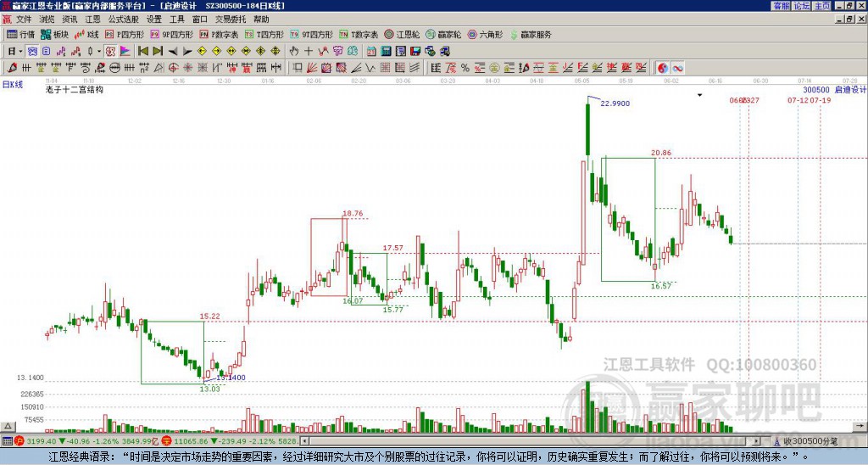
Task: Open the 行情 quotes view
Action: pyautogui.click(x=20, y=34)
